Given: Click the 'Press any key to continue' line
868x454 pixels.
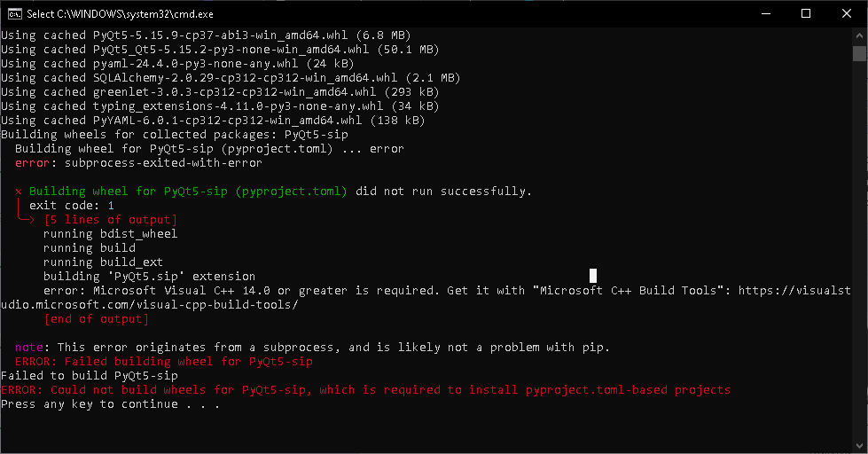Looking at the screenshot, I should click(108, 404).
